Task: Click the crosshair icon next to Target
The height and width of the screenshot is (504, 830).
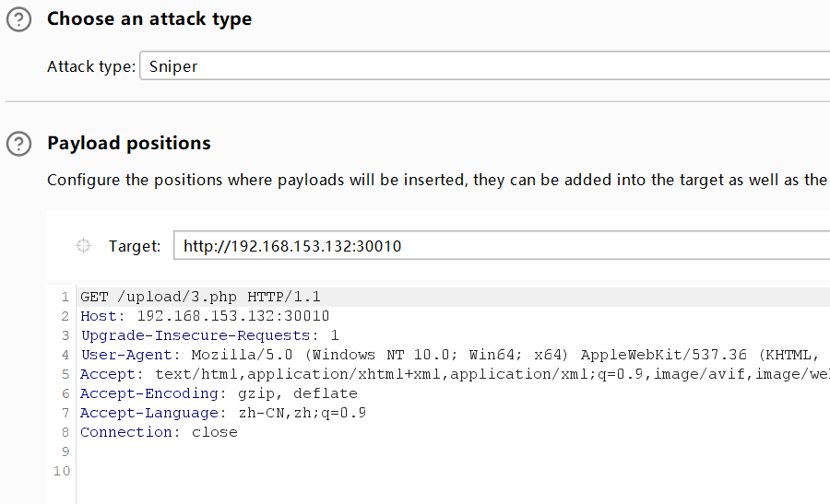Action: click(x=83, y=246)
